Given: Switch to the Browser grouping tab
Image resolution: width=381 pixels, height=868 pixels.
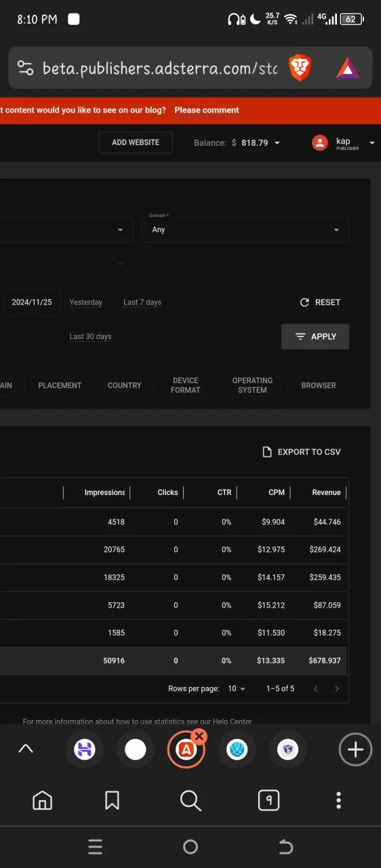Looking at the screenshot, I should pyautogui.click(x=319, y=385).
